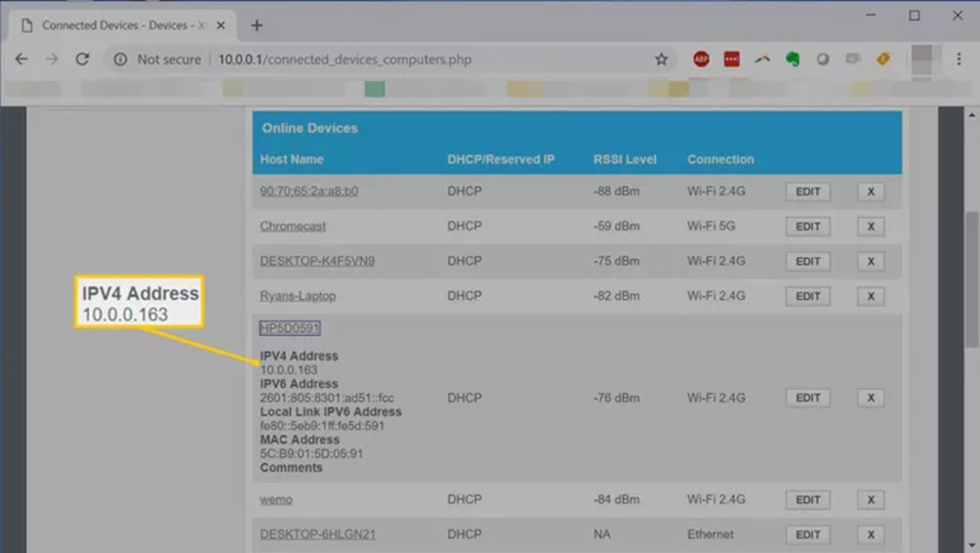Reload the connected devices page
Image resolution: width=980 pixels, height=553 pixels.
82,59
